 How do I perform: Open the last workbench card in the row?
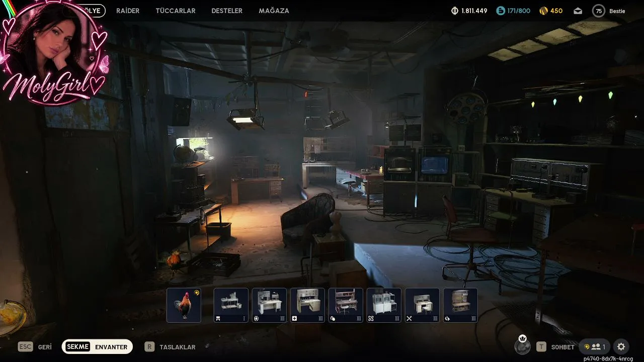click(460, 305)
